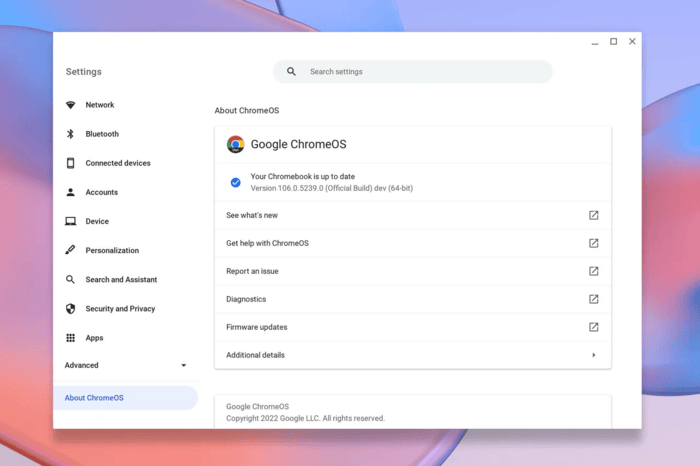Open See what's new row
Screen dimensions: 700x466
pos(413,215)
